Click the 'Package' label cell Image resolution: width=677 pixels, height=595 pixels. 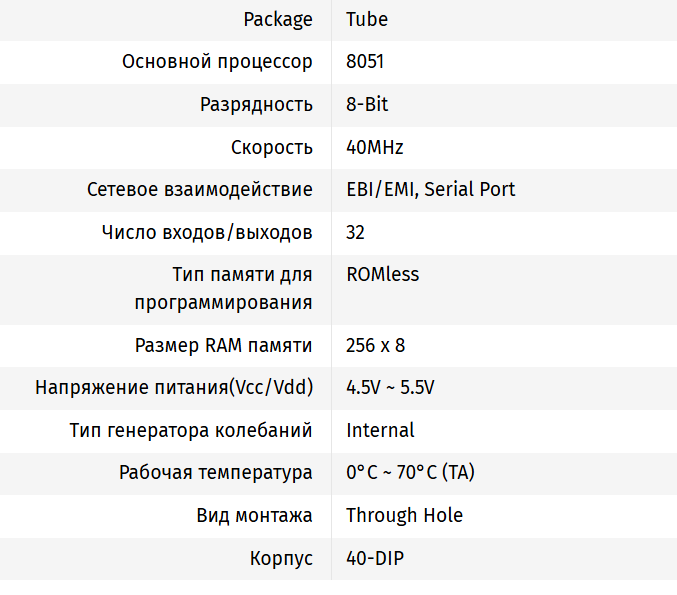point(278,19)
